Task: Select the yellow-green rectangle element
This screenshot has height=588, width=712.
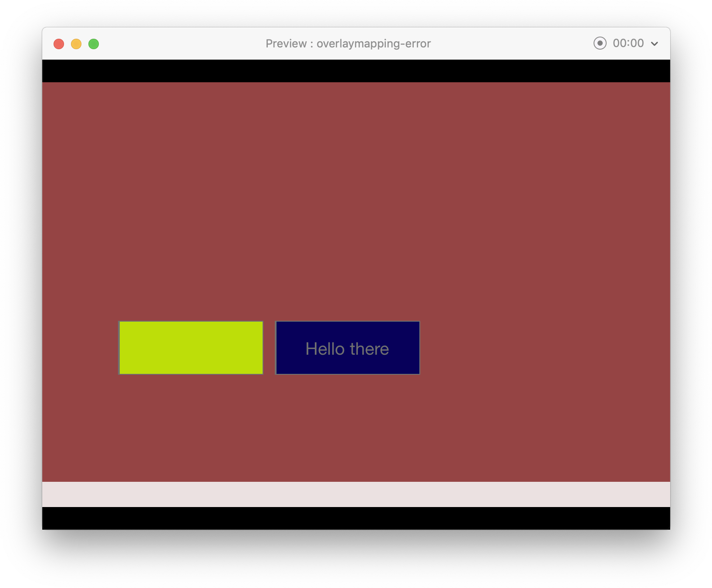Action: 191,348
